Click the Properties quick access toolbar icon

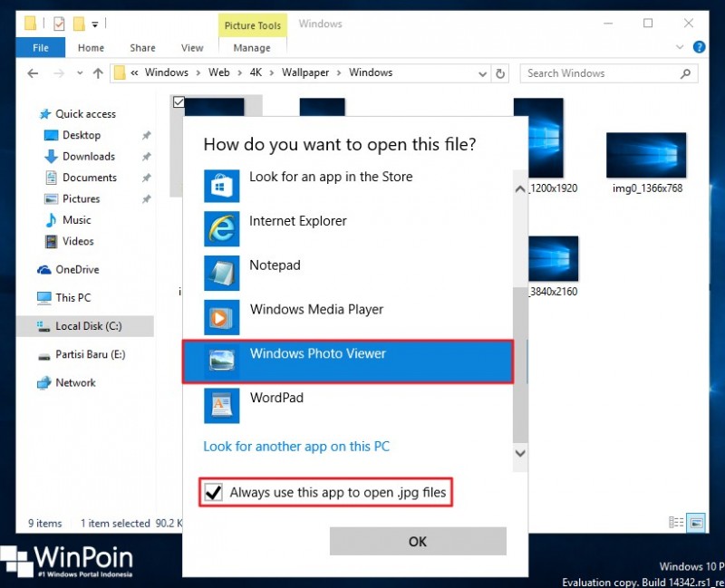pos(59,24)
